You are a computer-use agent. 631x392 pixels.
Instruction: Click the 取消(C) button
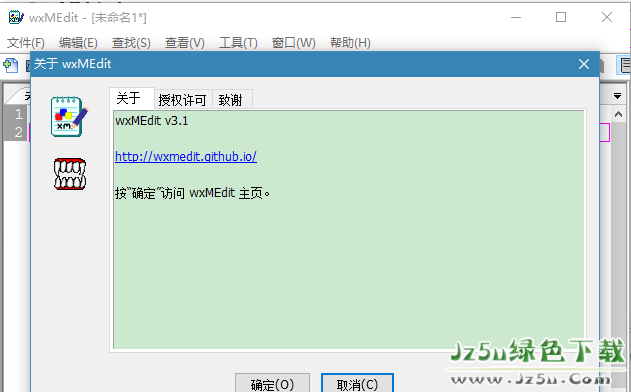pyautogui.click(x=357, y=384)
